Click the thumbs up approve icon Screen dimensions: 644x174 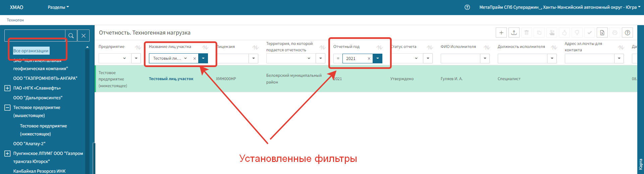pyautogui.click(x=564, y=33)
